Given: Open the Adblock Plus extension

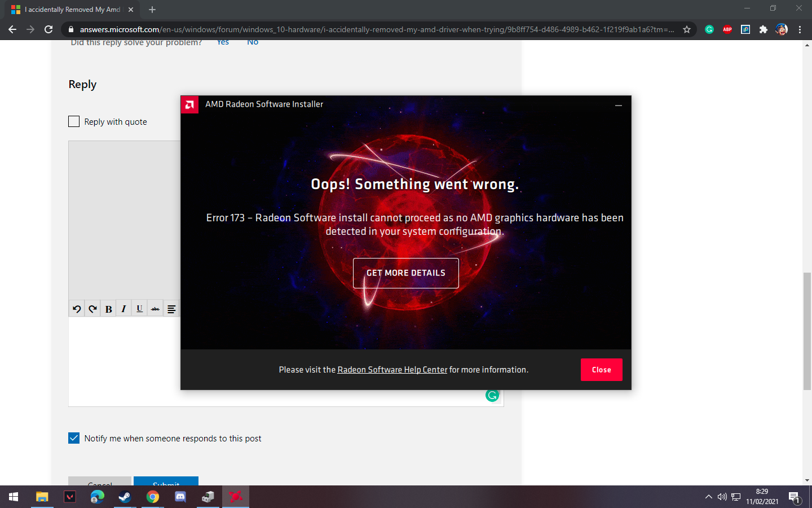Looking at the screenshot, I should tap(727, 29).
